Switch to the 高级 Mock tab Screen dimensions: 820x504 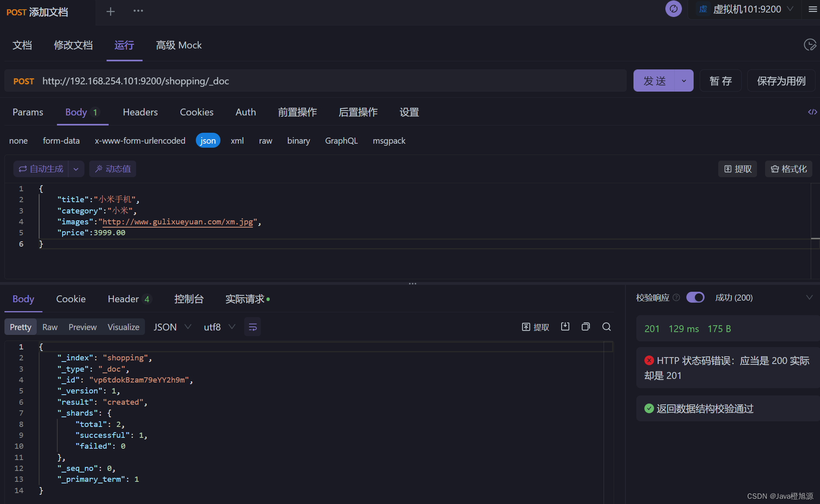pos(179,45)
